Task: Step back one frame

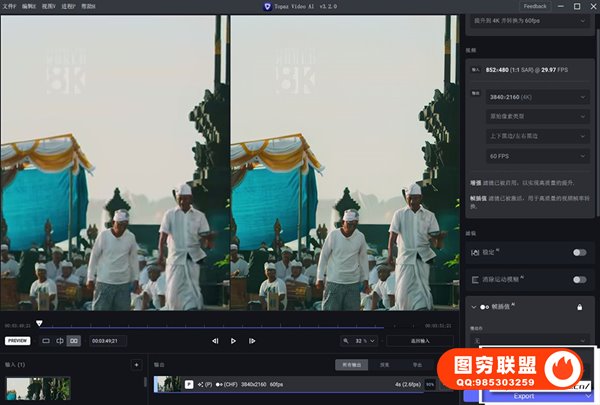Action: tap(215, 341)
